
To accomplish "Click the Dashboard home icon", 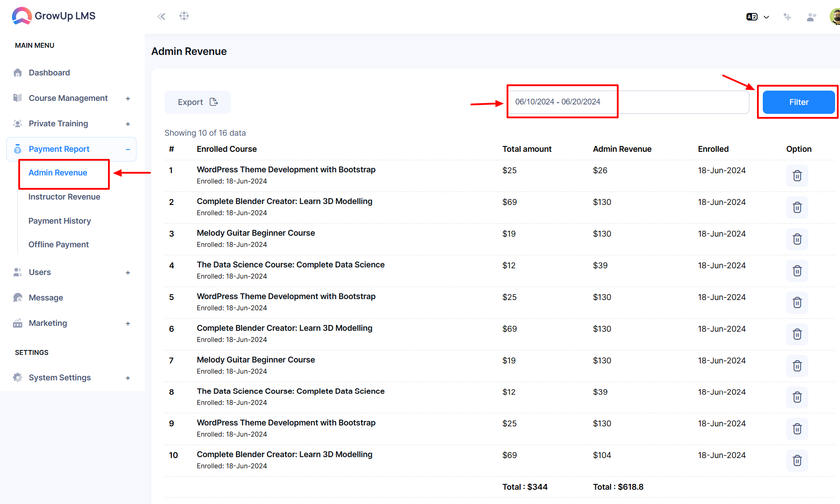I will coord(17,73).
